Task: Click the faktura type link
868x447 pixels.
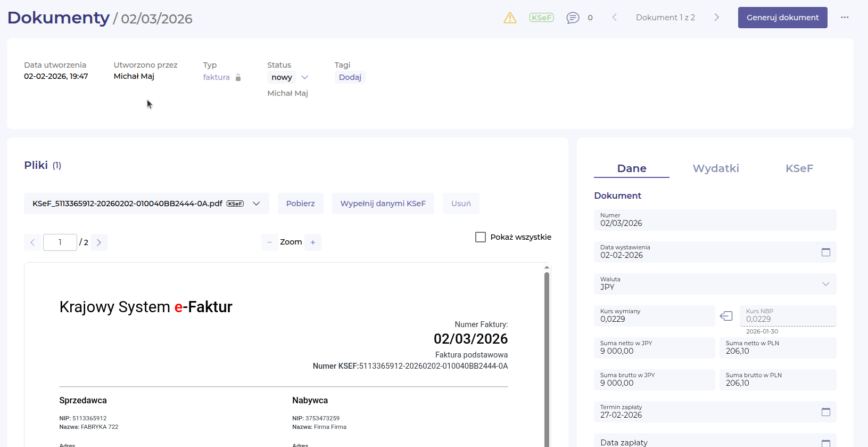Action: (x=217, y=77)
